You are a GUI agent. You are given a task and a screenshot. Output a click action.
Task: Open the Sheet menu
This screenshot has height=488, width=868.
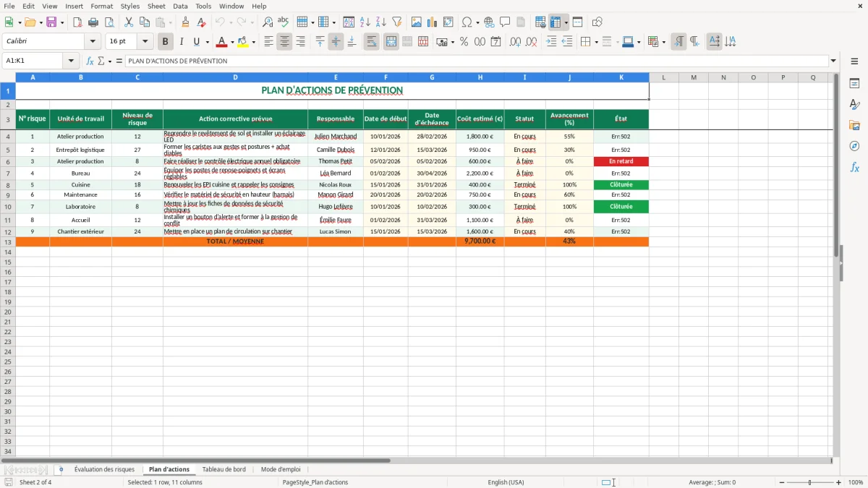tap(156, 6)
